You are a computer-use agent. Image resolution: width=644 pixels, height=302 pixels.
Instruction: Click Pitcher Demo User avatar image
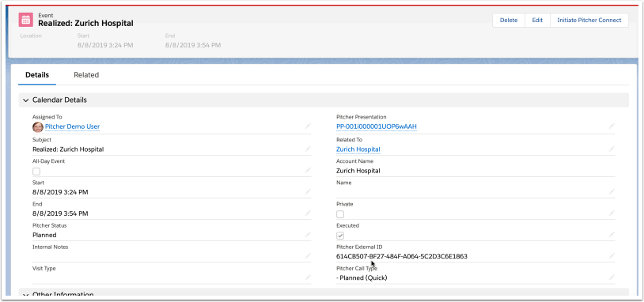(38, 126)
